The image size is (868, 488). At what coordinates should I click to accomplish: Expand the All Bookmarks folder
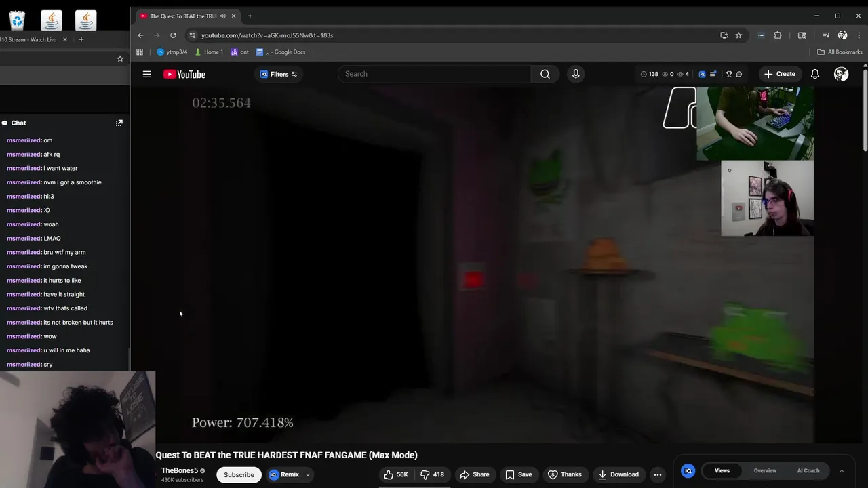(840, 52)
